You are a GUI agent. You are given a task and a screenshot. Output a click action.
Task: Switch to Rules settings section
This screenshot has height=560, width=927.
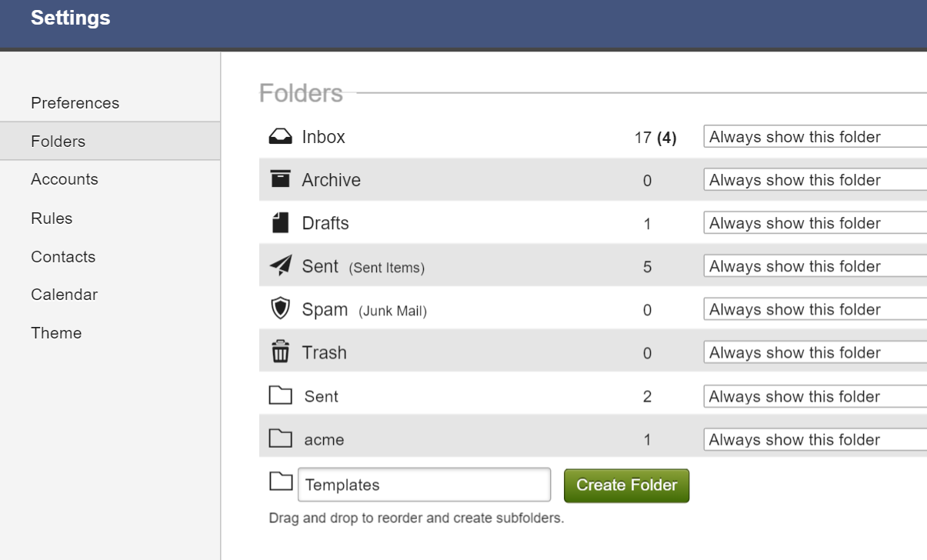[x=52, y=218]
